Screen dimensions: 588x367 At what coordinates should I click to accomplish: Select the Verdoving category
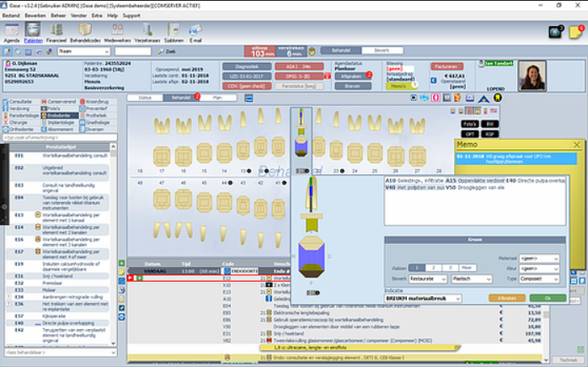(17, 109)
